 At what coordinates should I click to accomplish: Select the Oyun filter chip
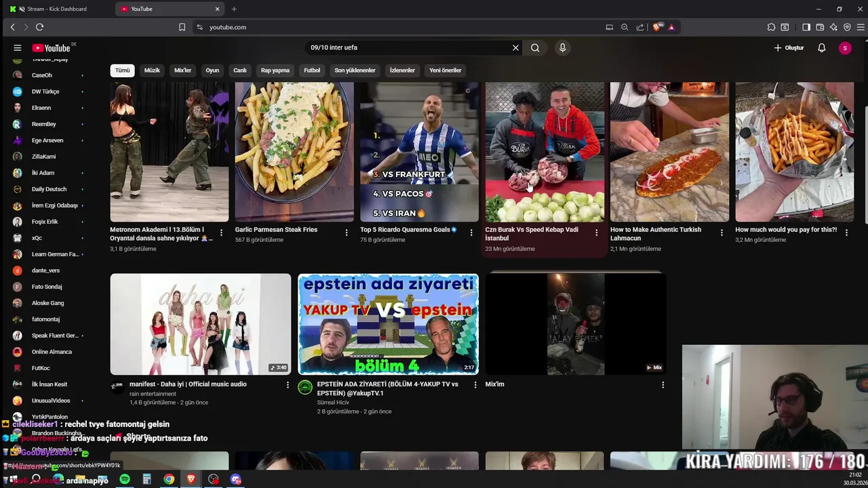coord(212,70)
